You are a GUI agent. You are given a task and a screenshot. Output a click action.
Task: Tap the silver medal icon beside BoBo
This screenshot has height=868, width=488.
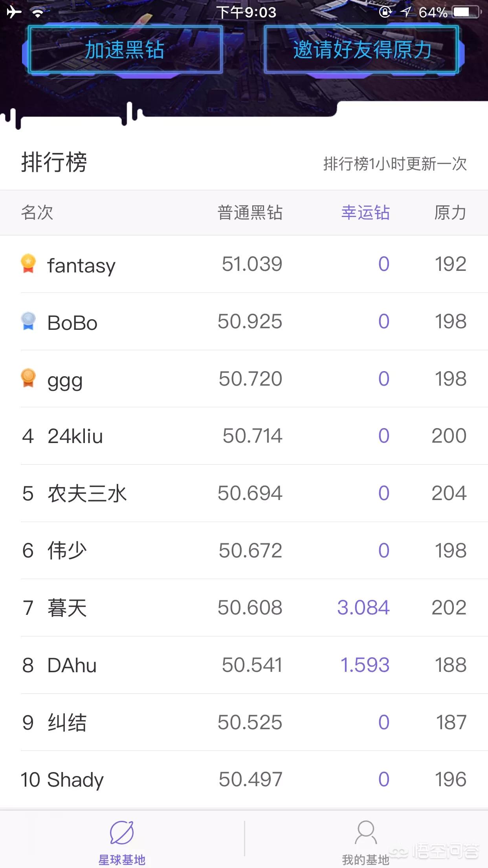point(28,321)
